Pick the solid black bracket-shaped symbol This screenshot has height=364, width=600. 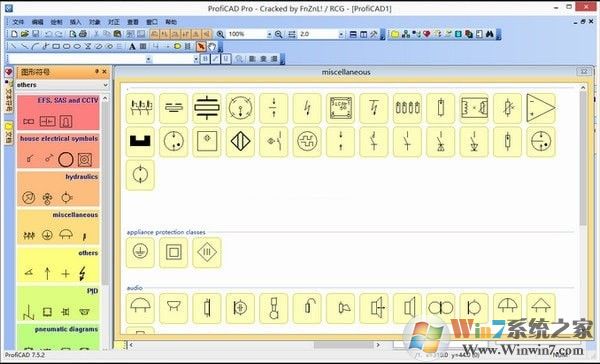click(140, 142)
